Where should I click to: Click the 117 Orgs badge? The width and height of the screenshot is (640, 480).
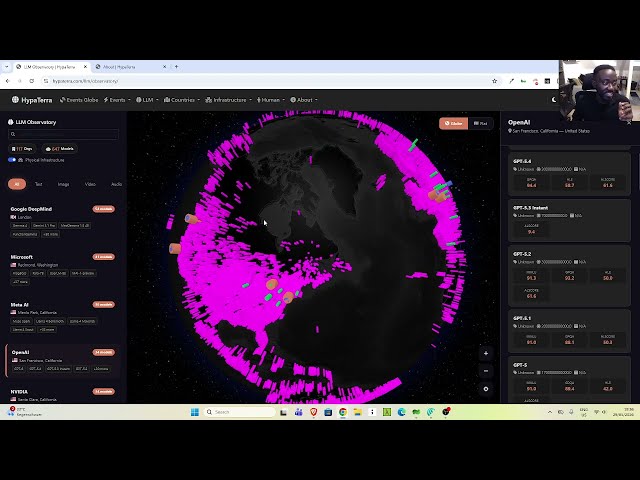pos(22,149)
